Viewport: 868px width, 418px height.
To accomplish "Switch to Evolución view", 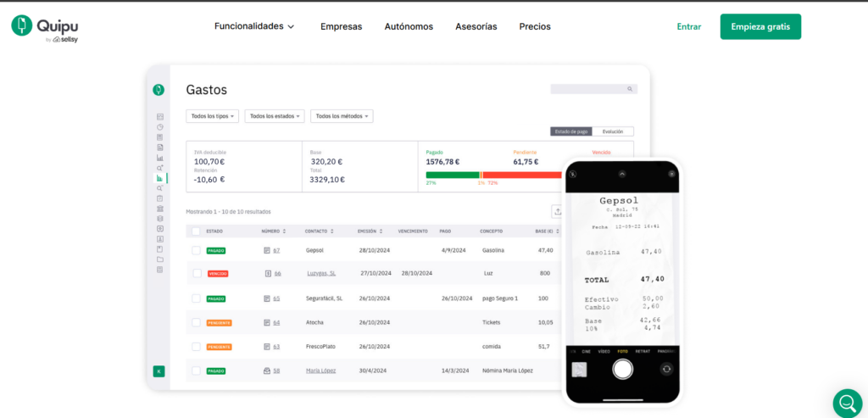I will pos(613,131).
